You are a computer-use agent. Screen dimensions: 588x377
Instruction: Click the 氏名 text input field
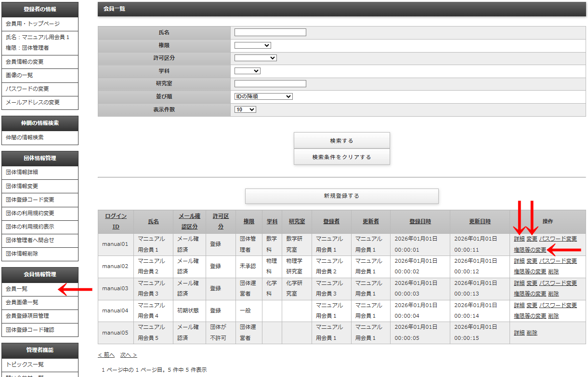[x=270, y=32]
